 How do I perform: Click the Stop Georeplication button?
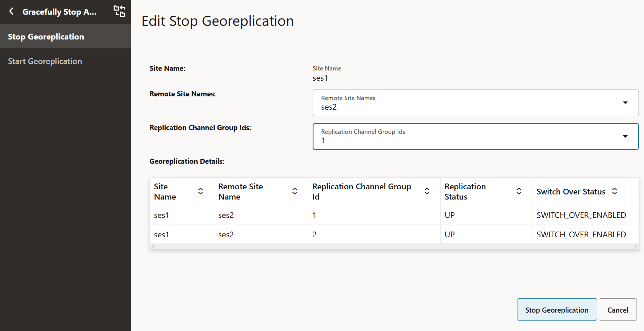pos(557,310)
